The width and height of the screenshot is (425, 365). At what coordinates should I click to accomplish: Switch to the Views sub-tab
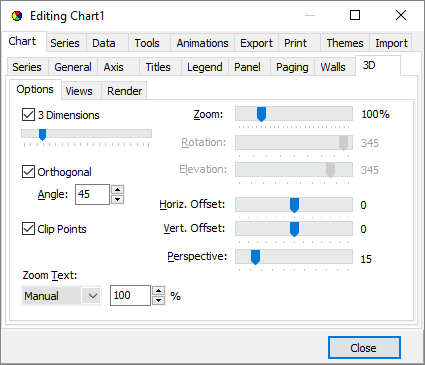click(x=79, y=91)
